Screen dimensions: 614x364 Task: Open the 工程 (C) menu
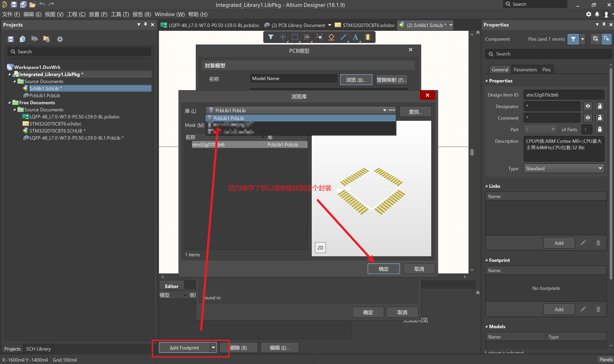tap(76, 14)
